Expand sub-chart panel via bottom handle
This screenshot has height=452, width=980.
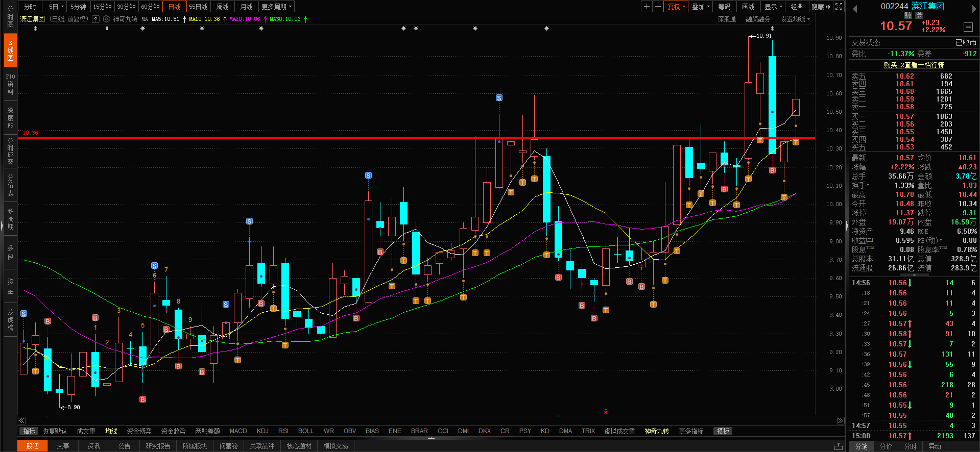click(432, 438)
